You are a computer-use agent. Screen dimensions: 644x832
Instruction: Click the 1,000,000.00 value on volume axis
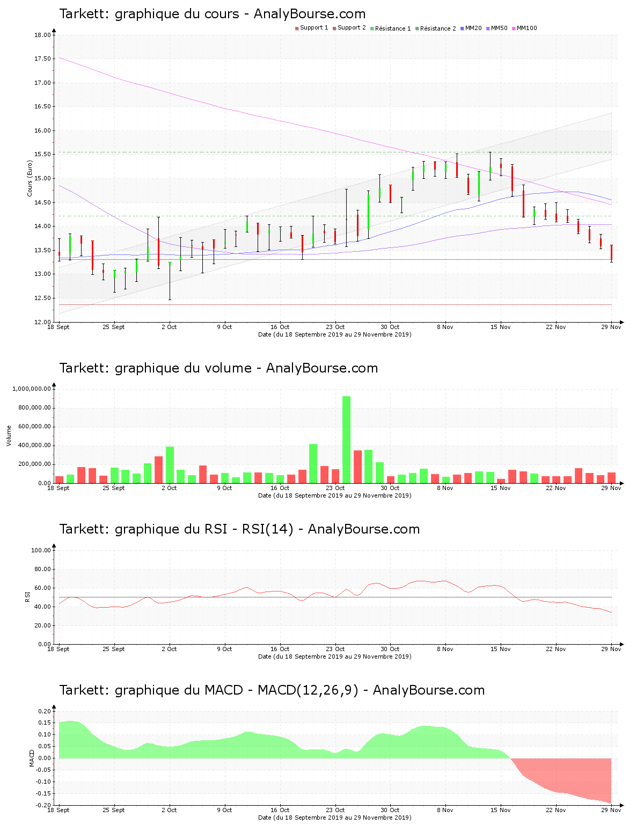pos(32,389)
